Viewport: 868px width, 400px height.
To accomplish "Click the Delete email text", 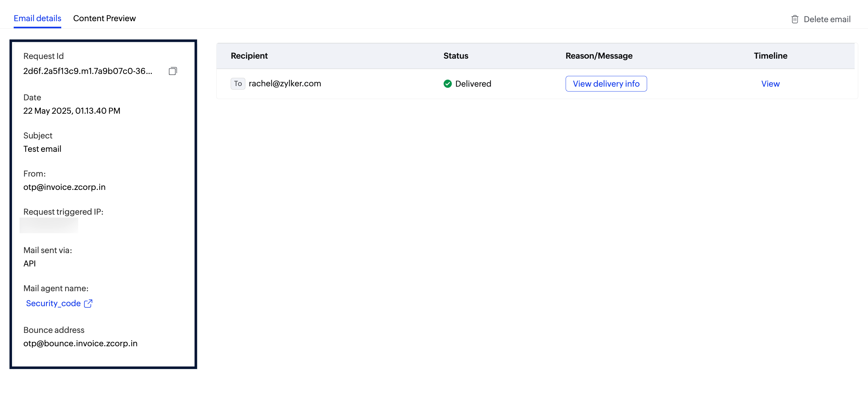I will [827, 19].
